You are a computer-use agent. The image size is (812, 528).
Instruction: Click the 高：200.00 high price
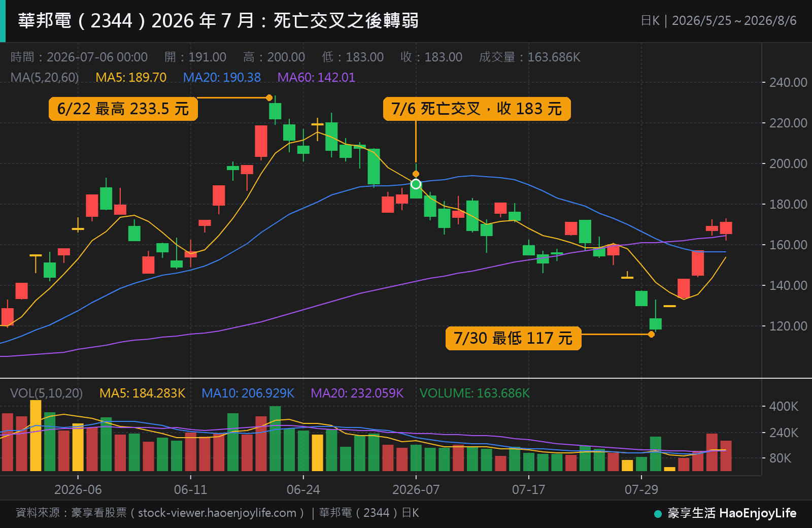[274, 57]
